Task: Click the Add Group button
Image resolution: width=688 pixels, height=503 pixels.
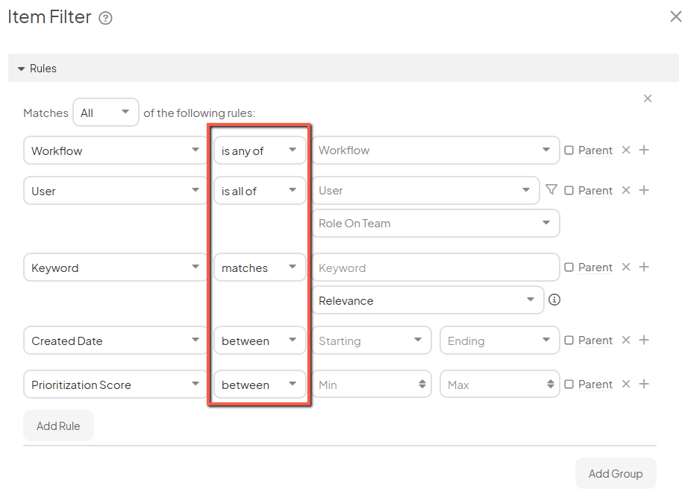Action: pos(615,473)
